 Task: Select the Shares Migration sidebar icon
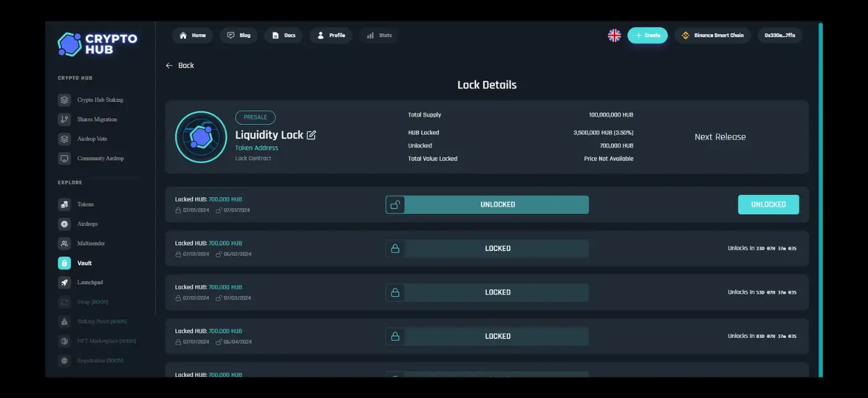click(64, 120)
